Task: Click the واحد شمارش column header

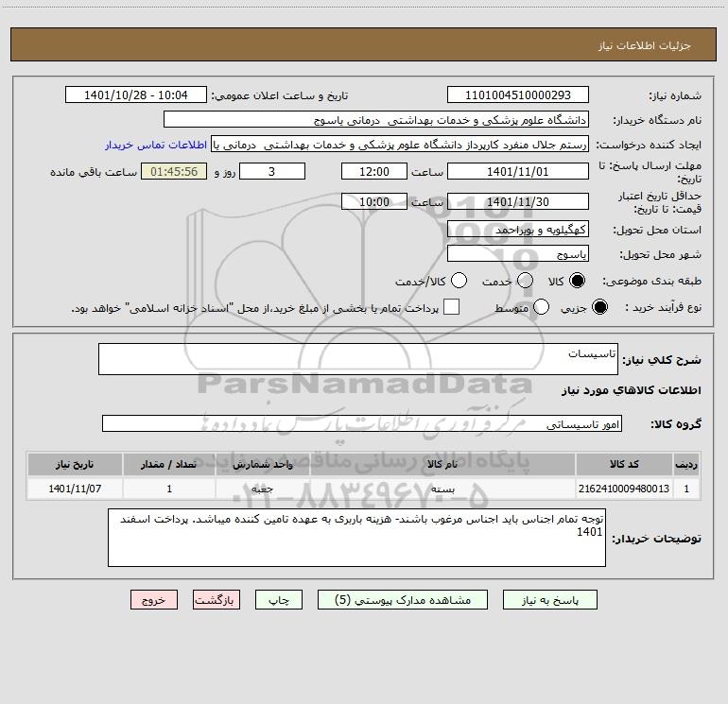Action: 262,464
